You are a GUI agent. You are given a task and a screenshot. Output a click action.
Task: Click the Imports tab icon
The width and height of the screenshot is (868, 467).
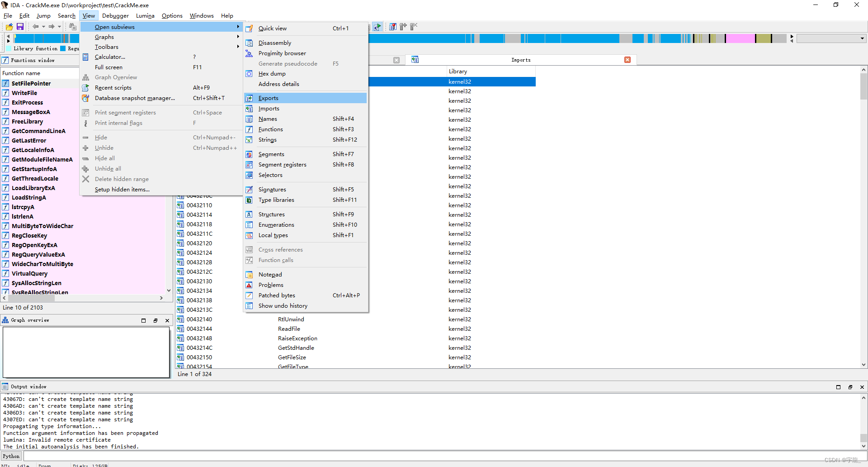click(415, 60)
